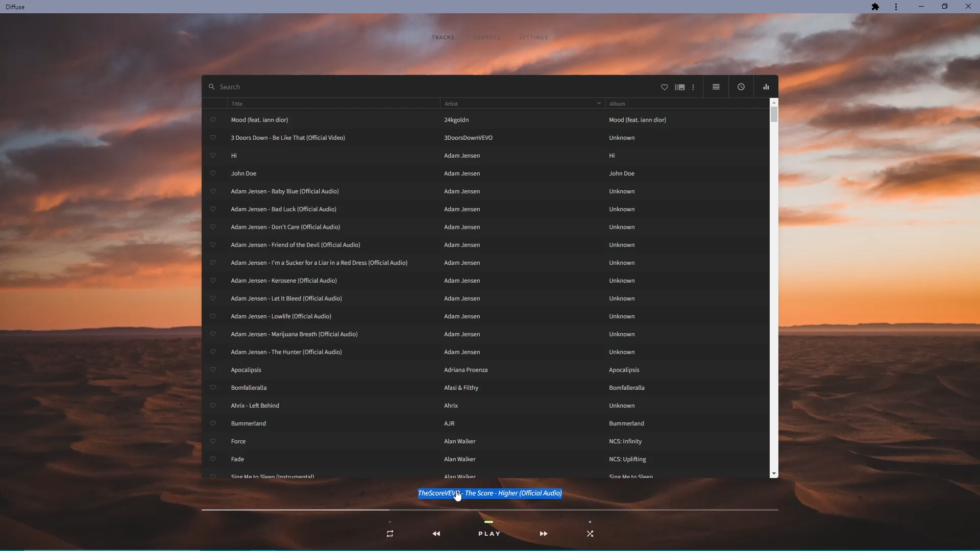Viewport: 980px width, 551px height.
Task: Favourite the Apocalipsis track heart
Action: (x=213, y=370)
